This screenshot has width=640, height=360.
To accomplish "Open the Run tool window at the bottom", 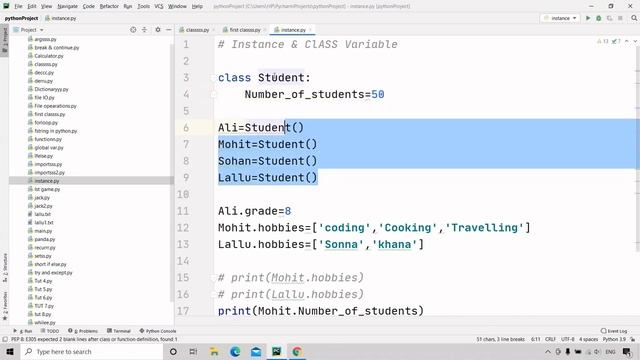I will 23,331.
